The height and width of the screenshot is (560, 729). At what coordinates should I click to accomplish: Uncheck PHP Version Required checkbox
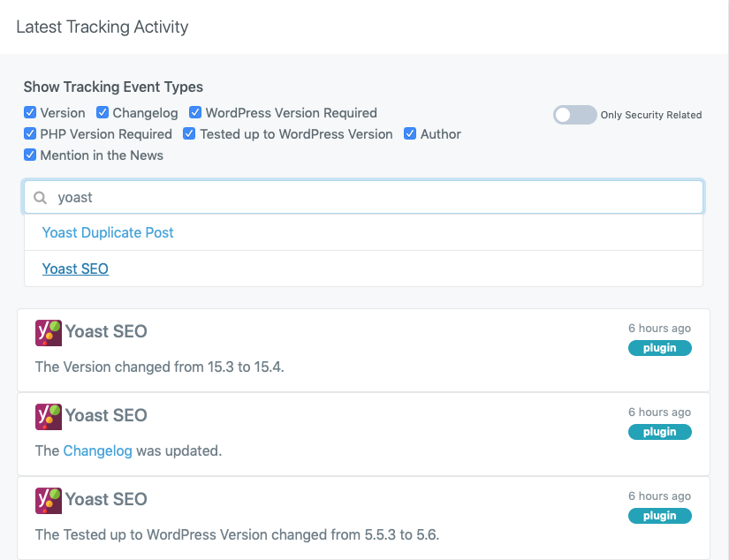point(30,134)
